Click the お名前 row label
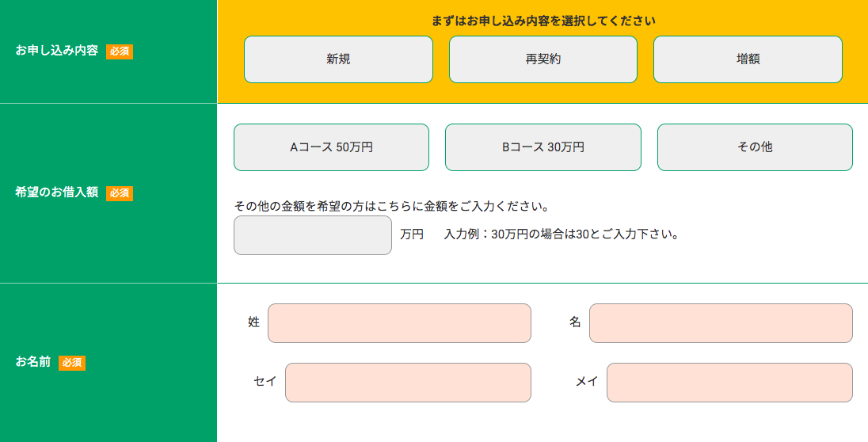The image size is (868, 442). [33, 362]
